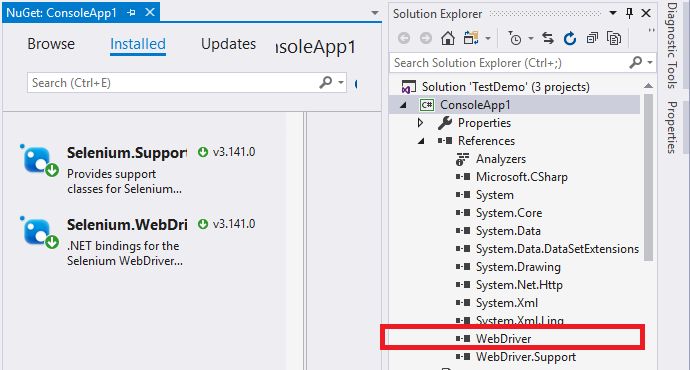
Task: Click Selenium.Support version v3.141.0
Action: [x=234, y=152]
